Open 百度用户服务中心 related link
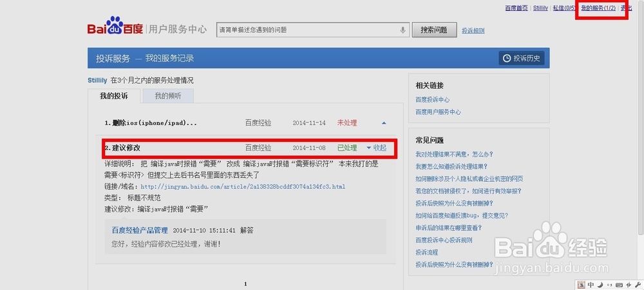This screenshot has height=290, width=644. (438, 112)
